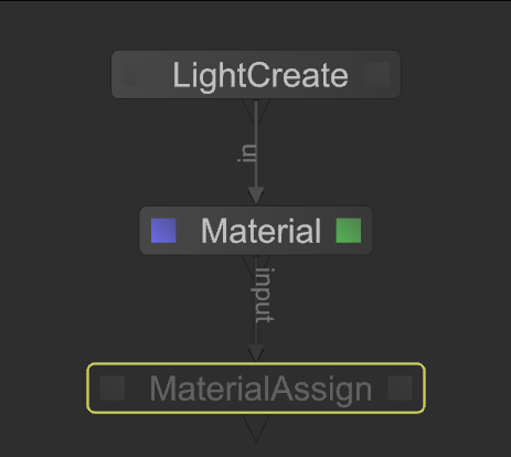
Task: Click the output port triangle below MaterialAssign
Action: point(256,428)
